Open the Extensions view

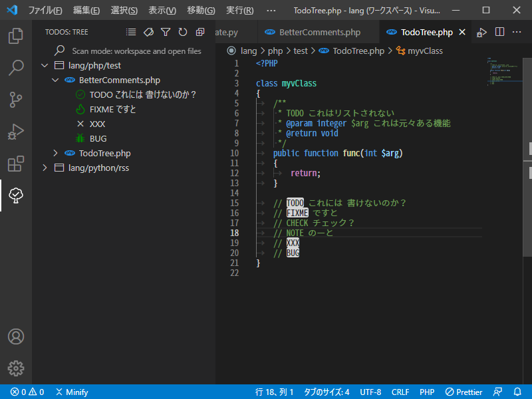click(15, 164)
